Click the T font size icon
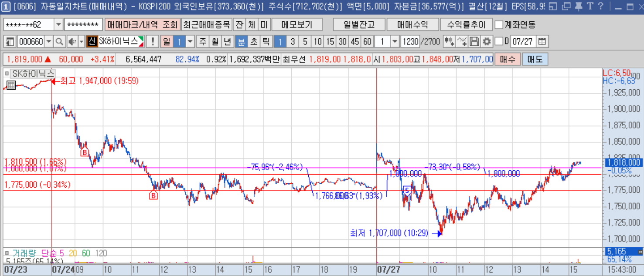644x276 pixels. pos(589,7)
